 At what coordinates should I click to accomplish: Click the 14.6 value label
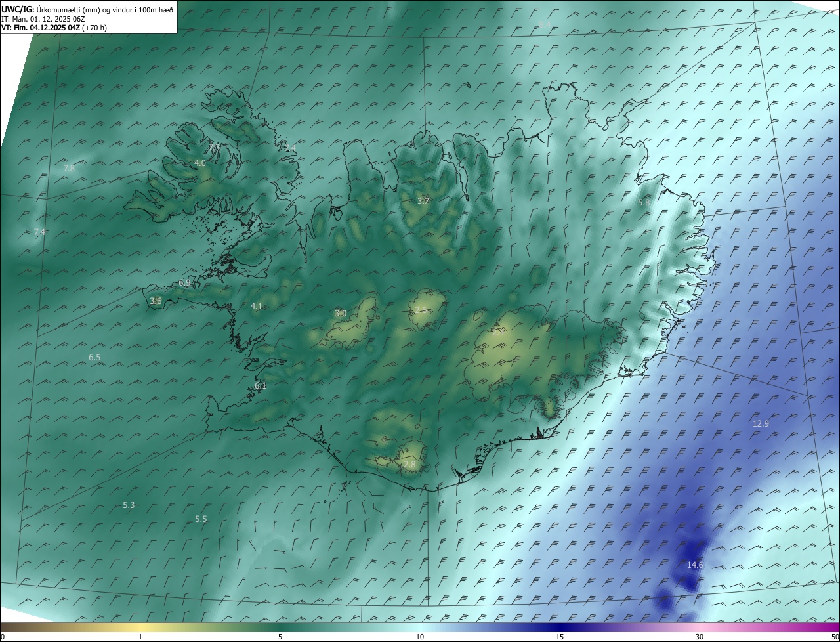[695, 565]
